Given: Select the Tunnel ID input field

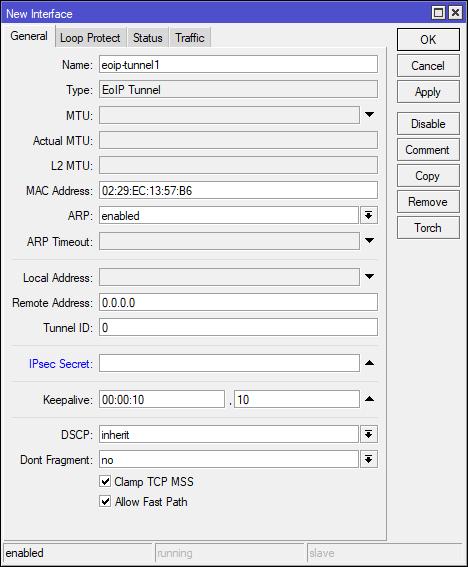Looking at the screenshot, I should coord(238,327).
